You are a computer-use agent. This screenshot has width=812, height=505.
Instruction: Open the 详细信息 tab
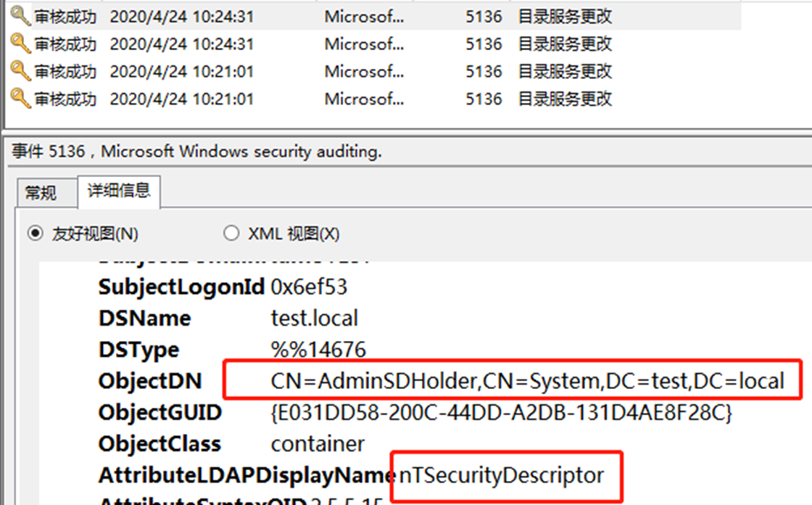(x=119, y=191)
